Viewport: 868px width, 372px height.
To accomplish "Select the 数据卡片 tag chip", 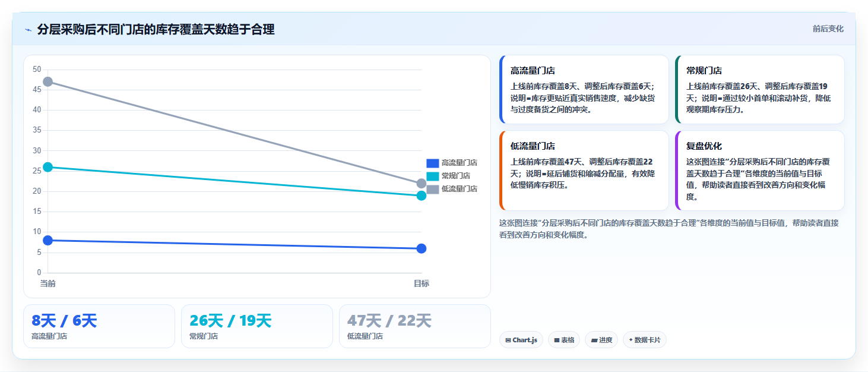I will 645,340.
